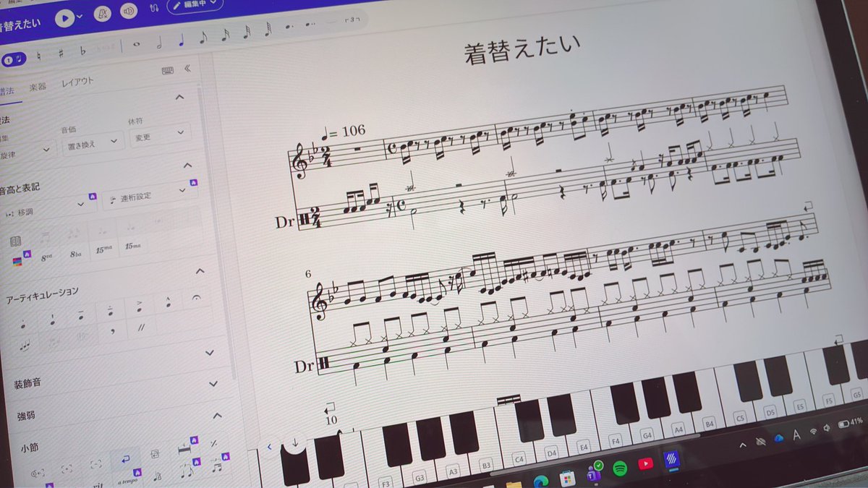This screenshot has height=488, width=868.
Task: Open the 編集中 editing mode dropdown
Action: (x=195, y=5)
